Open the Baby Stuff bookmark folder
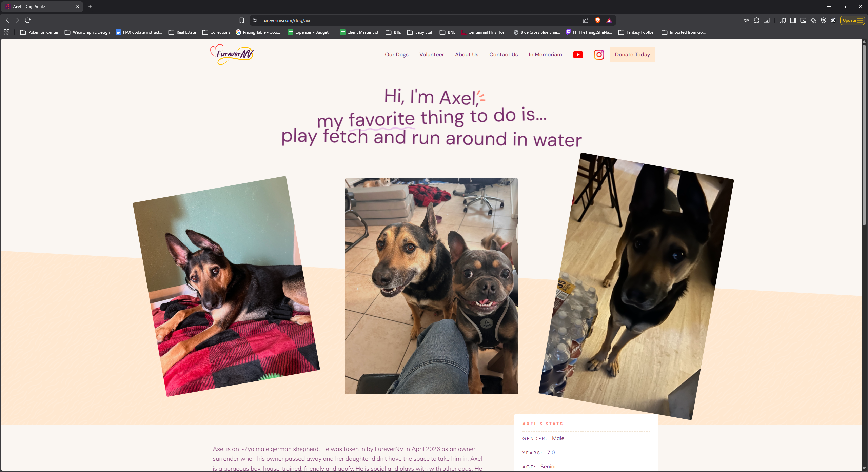This screenshot has width=868, height=472. coord(420,32)
